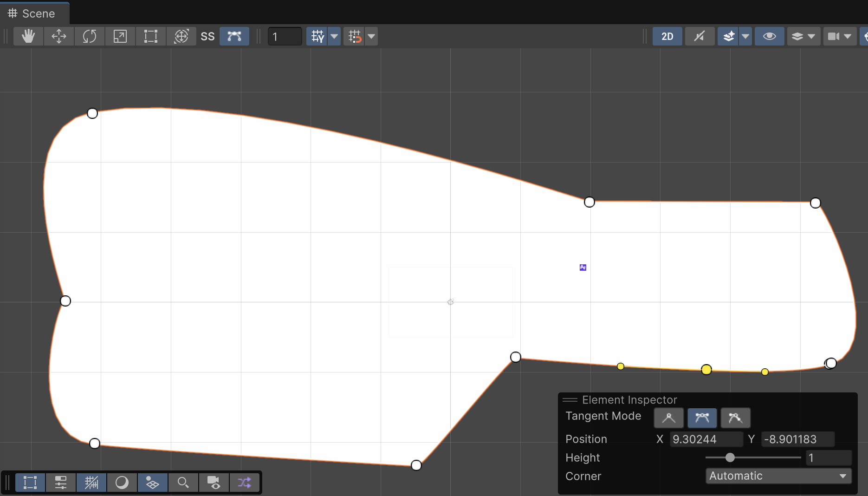Open the scene camera settings dropdown arrow
The height and width of the screenshot is (496, 868).
coord(848,36)
